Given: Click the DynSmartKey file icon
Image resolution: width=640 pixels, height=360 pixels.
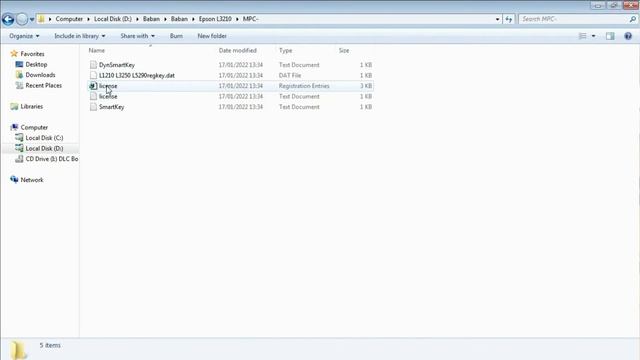Looking at the screenshot, I should pyautogui.click(x=93, y=65).
